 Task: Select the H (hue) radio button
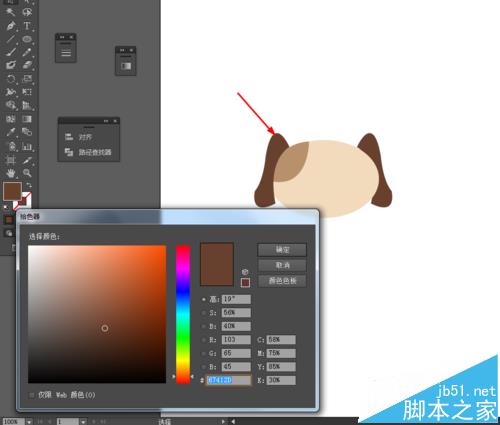204,299
